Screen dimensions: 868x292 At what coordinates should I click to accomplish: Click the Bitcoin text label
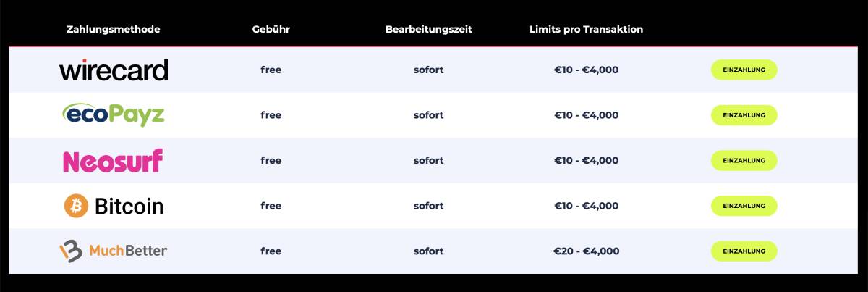click(129, 207)
